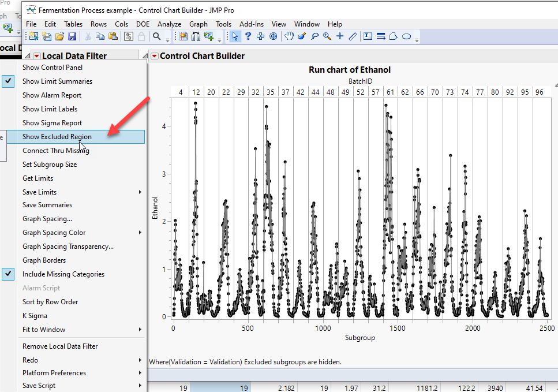Click the help question mark tool
Image resolution: width=558 pixels, height=392 pixels.
point(248,36)
